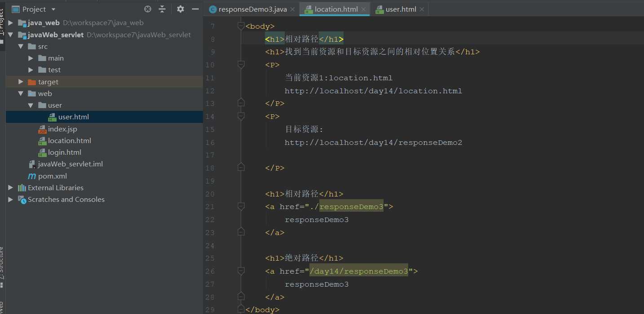Screen dimensions: 644x314
Task: Click the External Libraries icon
Action: point(22,188)
